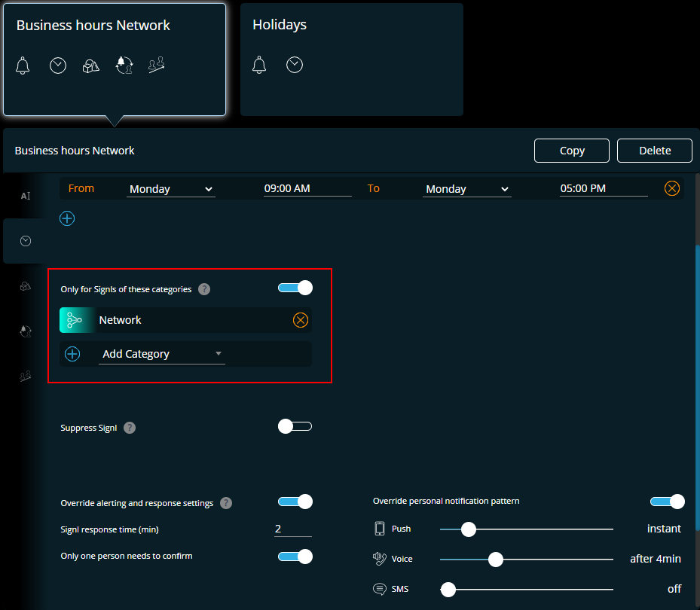This screenshot has height=610, width=700.
Task: Enable the Suppress Signl switch
Action: pos(295,426)
